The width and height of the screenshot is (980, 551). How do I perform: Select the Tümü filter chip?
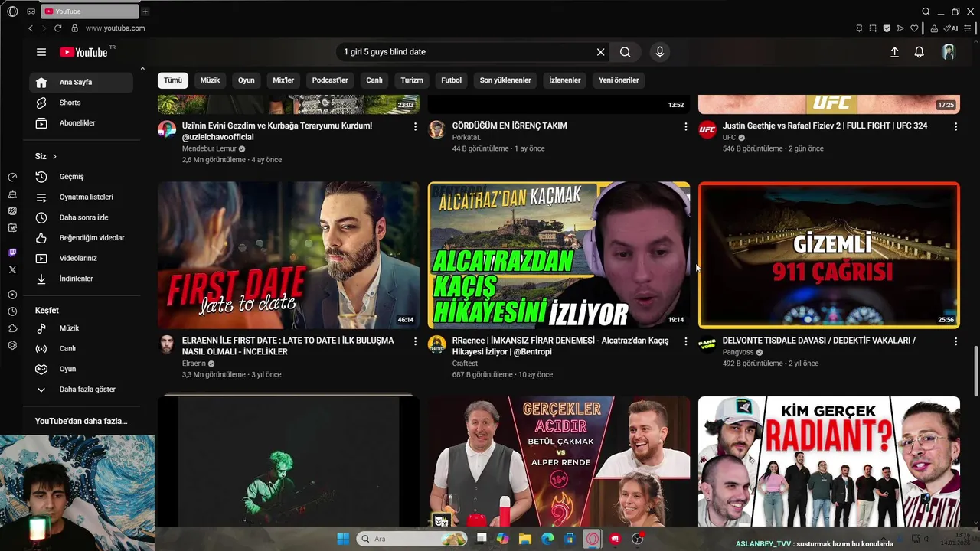click(173, 80)
